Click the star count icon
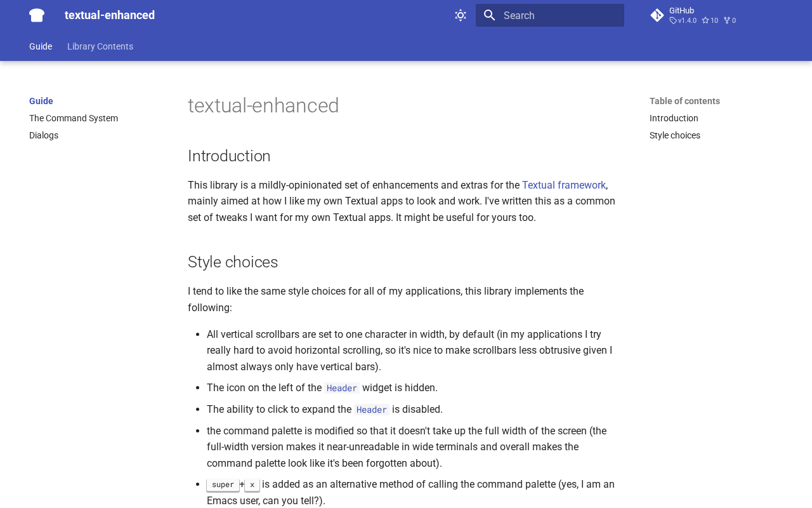 click(705, 21)
